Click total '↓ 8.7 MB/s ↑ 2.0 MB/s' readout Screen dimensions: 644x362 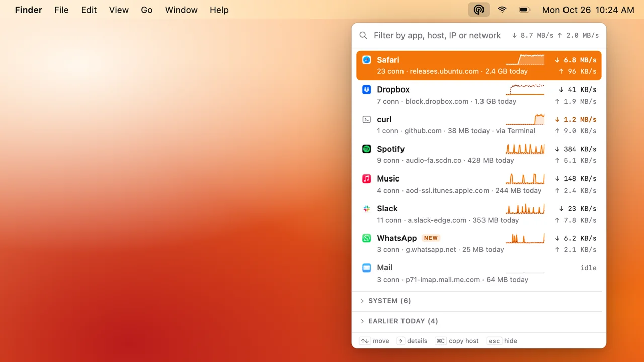coord(555,35)
